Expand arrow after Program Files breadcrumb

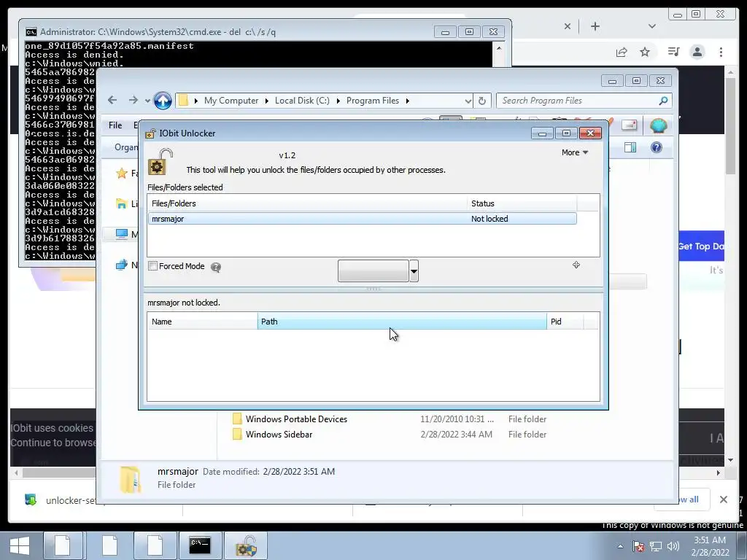(x=407, y=101)
